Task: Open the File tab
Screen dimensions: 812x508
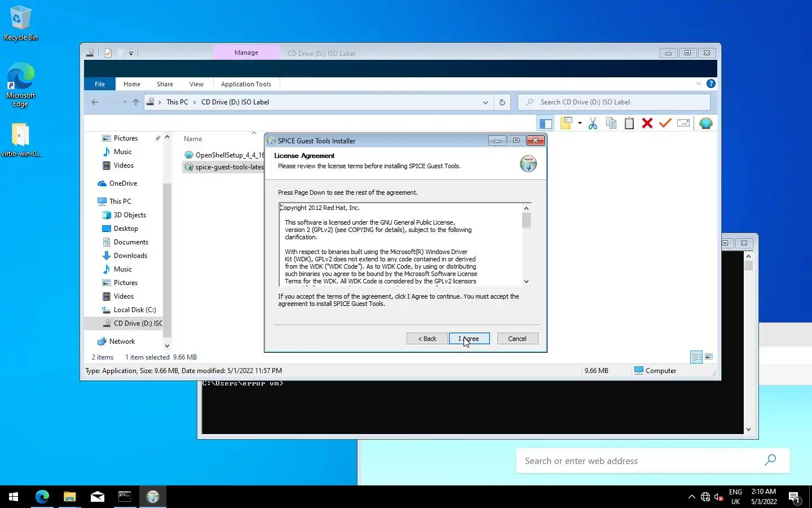Action: click(x=100, y=84)
